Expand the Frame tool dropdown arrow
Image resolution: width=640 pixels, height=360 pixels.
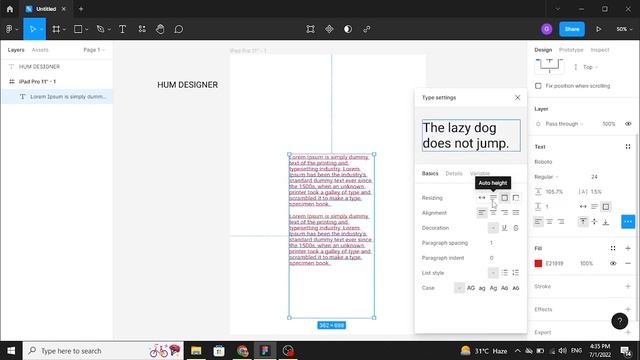click(64, 29)
